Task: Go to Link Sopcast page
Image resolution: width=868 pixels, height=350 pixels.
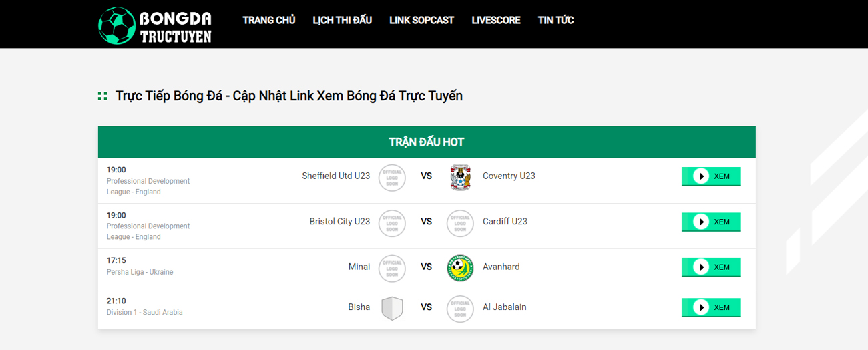Action: (421, 20)
